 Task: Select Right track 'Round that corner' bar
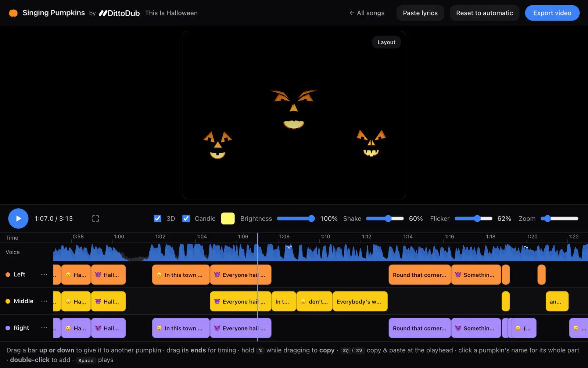420,328
